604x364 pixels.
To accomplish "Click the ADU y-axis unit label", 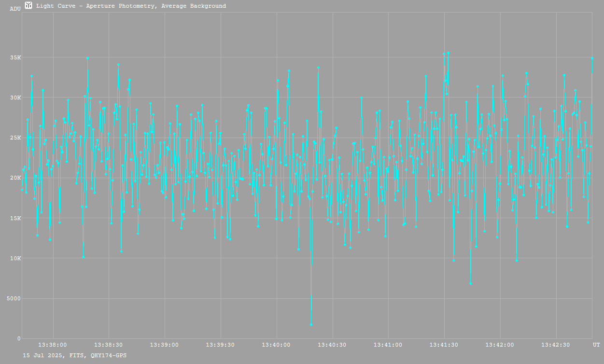I will (15, 9).
